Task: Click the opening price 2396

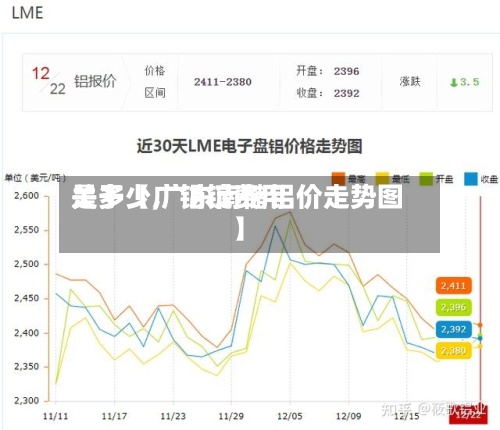Action: point(347,71)
